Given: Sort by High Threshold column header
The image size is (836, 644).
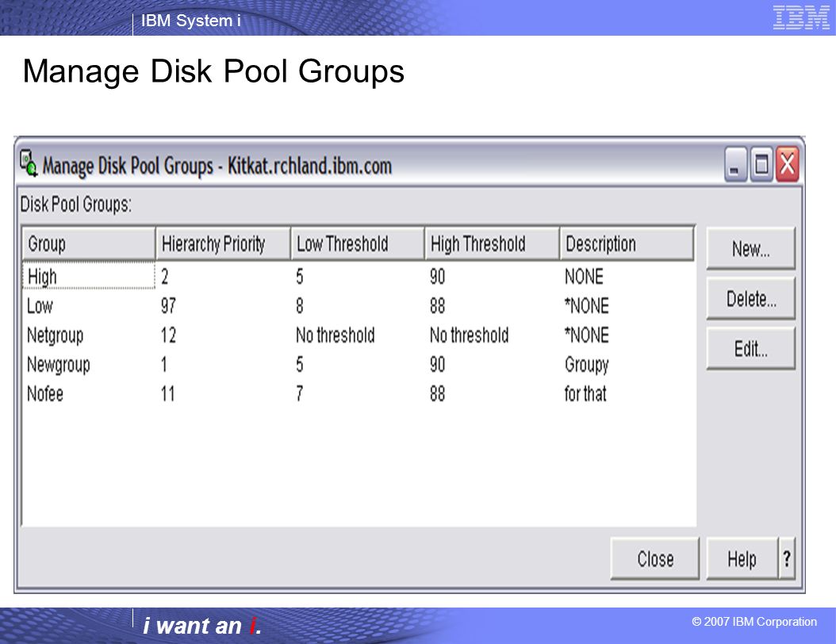Looking at the screenshot, I should tap(492, 243).
